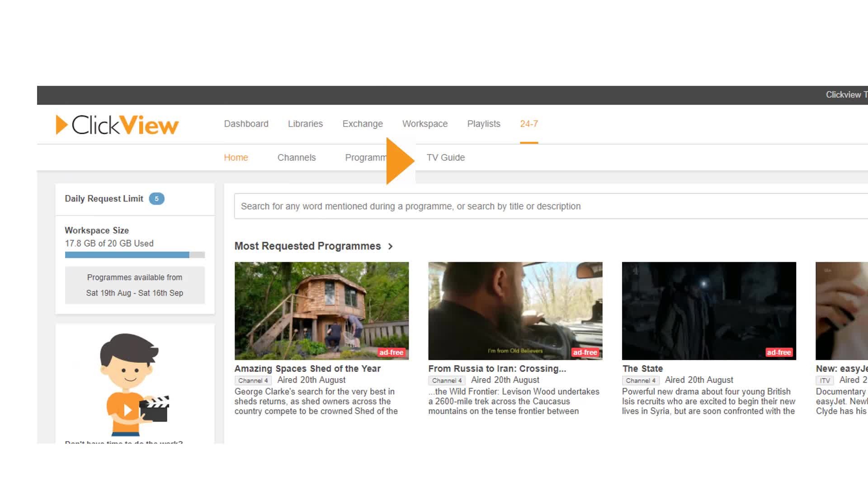Click '17.8 GB of 20 GB Used' text
Image resolution: width=868 pixels, height=488 pixels.
[109, 244]
